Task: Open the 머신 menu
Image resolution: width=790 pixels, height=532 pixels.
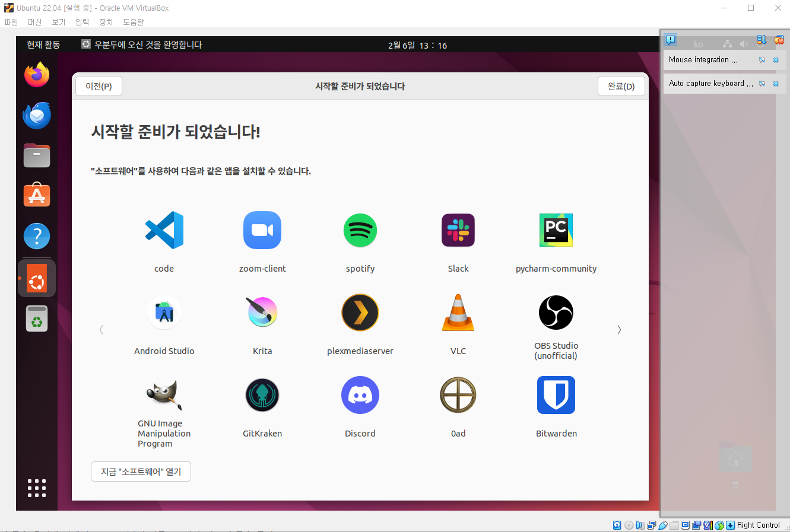Action: 35,22
